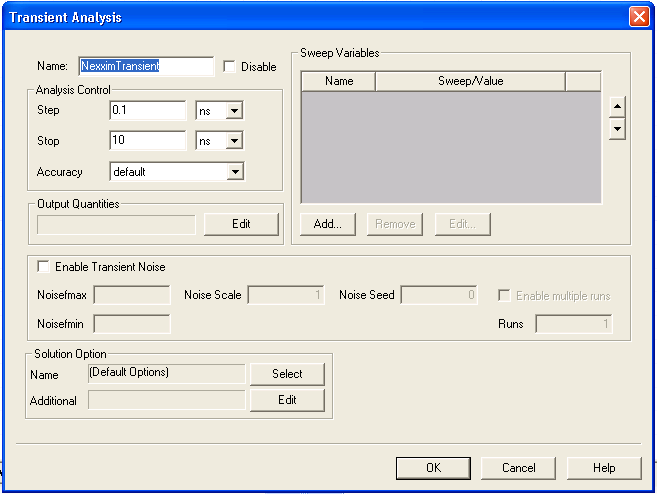Enable Transient Noise checkbox

point(43,267)
